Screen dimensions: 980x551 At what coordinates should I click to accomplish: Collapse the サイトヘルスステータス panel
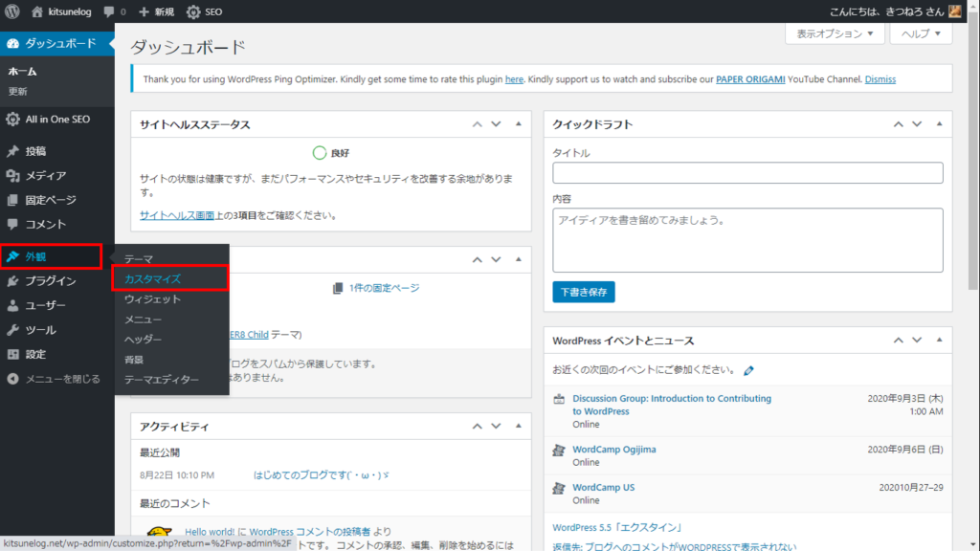(x=518, y=124)
